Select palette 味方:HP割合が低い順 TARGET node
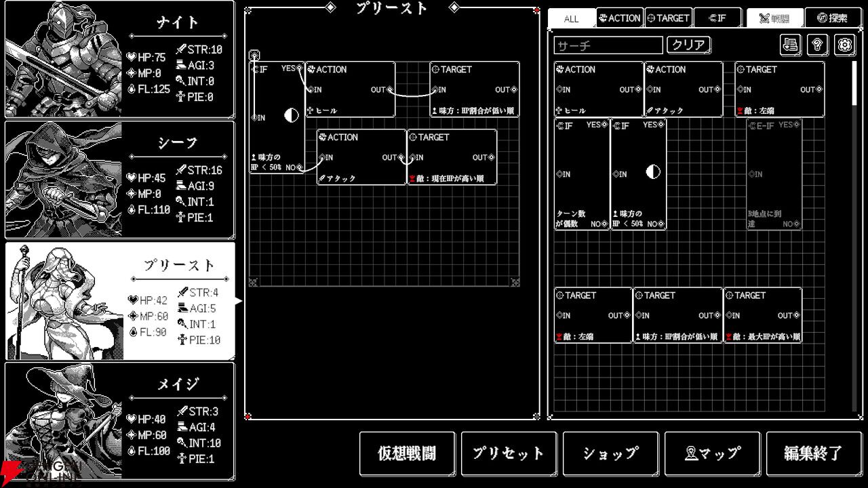This screenshot has width=868, height=488. tap(678, 315)
